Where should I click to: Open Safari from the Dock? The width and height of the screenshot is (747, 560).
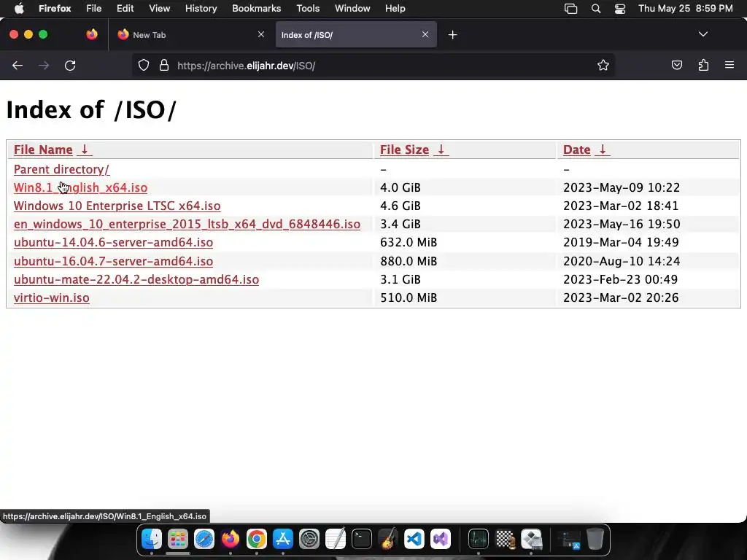pyautogui.click(x=204, y=539)
